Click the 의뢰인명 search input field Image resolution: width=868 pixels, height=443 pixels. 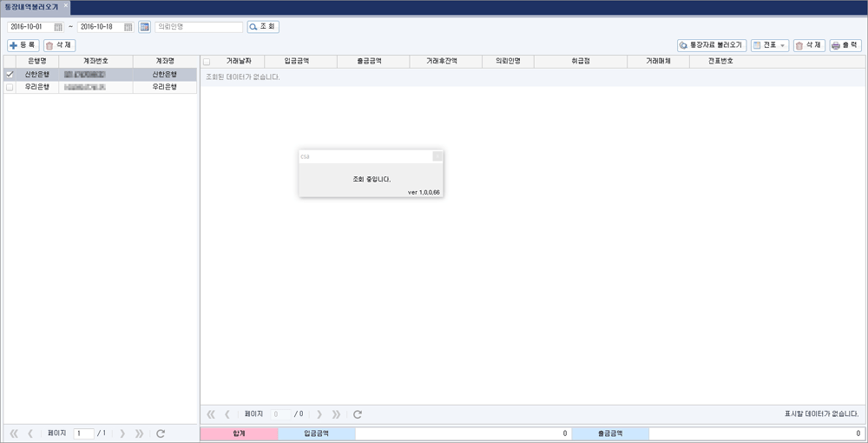tap(199, 27)
